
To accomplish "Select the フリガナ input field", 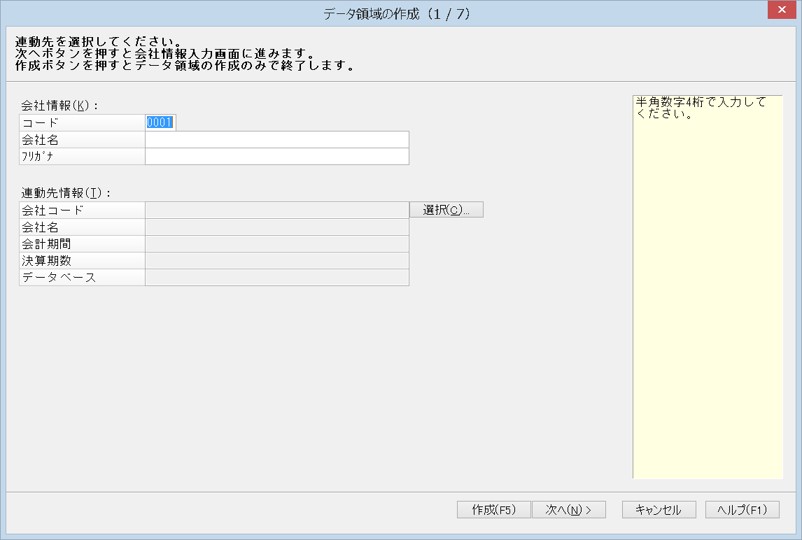I will (277, 156).
